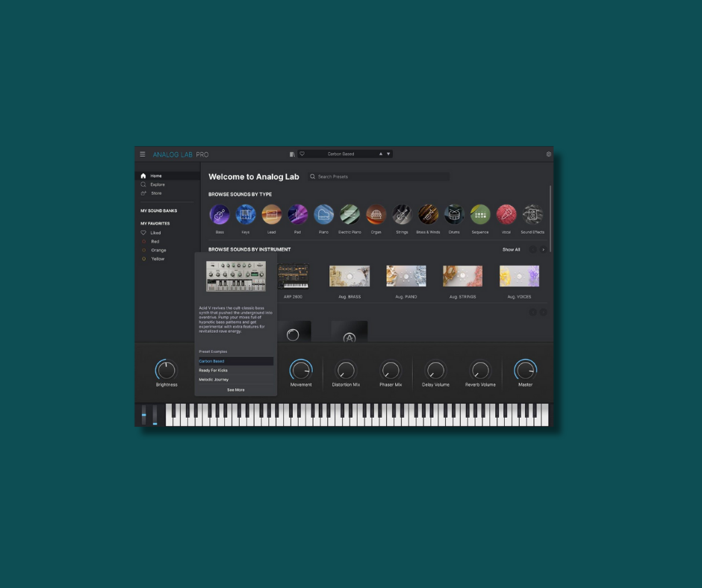Image resolution: width=702 pixels, height=588 pixels.
Task: Open the hamburger main menu
Action: point(143,154)
